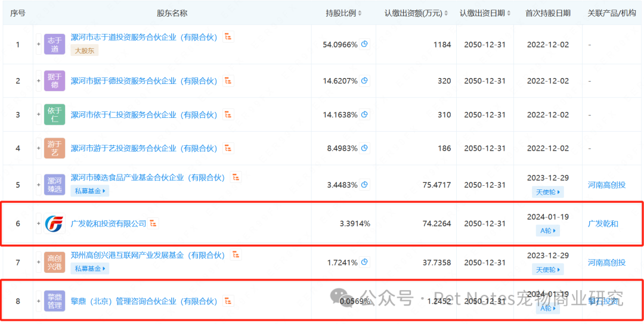This screenshot has height=324, width=644.
Task: Click the 首次持股日期 column header
Action: tap(548, 13)
